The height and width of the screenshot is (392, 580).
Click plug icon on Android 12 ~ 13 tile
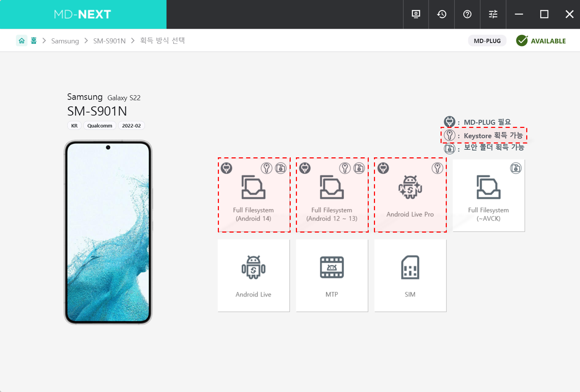click(305, 168)
